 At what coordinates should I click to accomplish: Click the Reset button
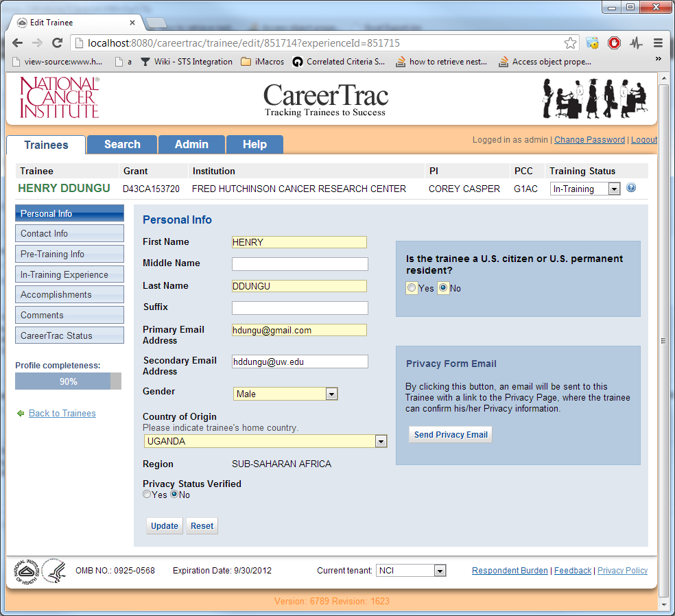coord(202,526)
